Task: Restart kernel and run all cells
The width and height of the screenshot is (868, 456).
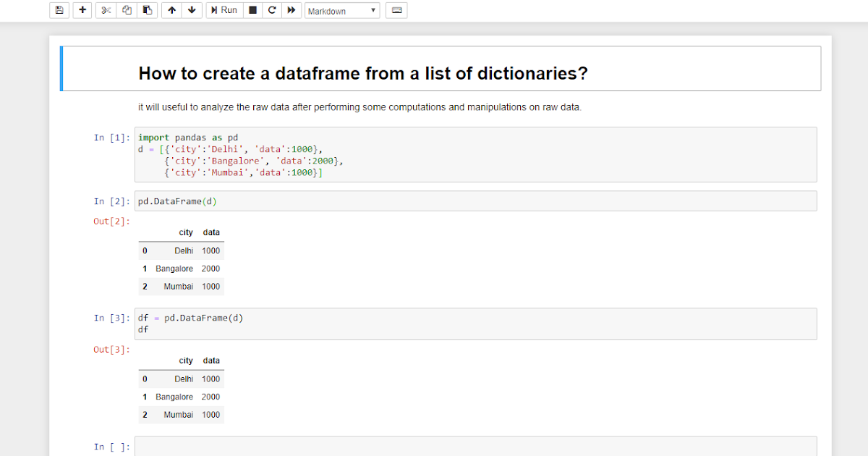Action: tap(292, 9)
